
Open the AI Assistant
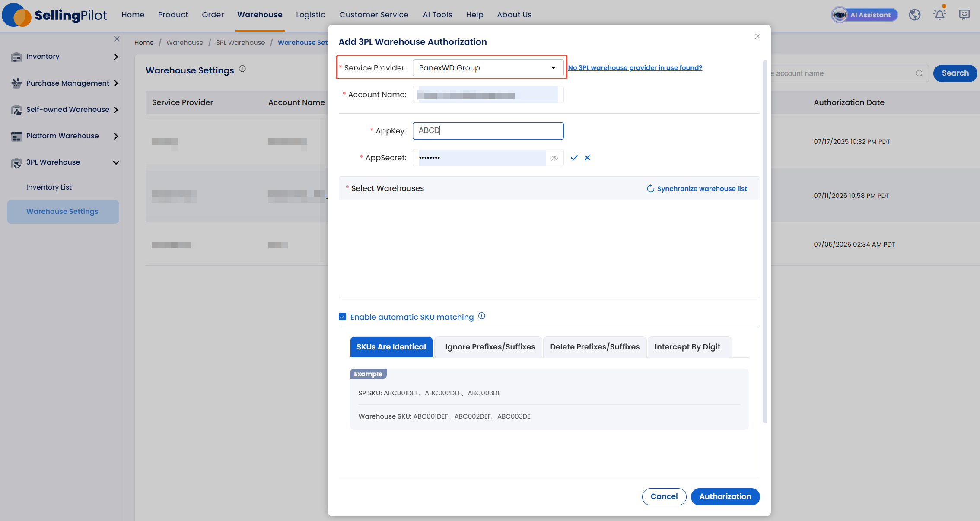[864, 15]
